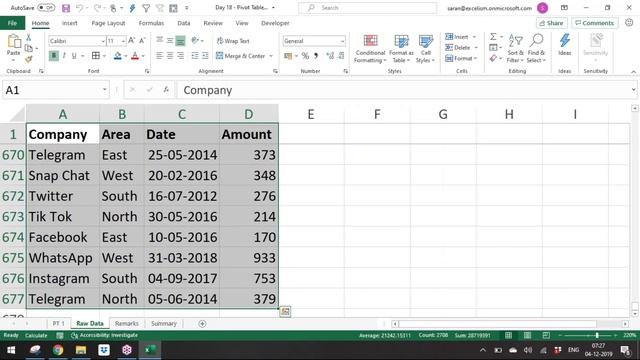Increase decimal places
The image size is (640, 360).
click(x=330, y=56)
